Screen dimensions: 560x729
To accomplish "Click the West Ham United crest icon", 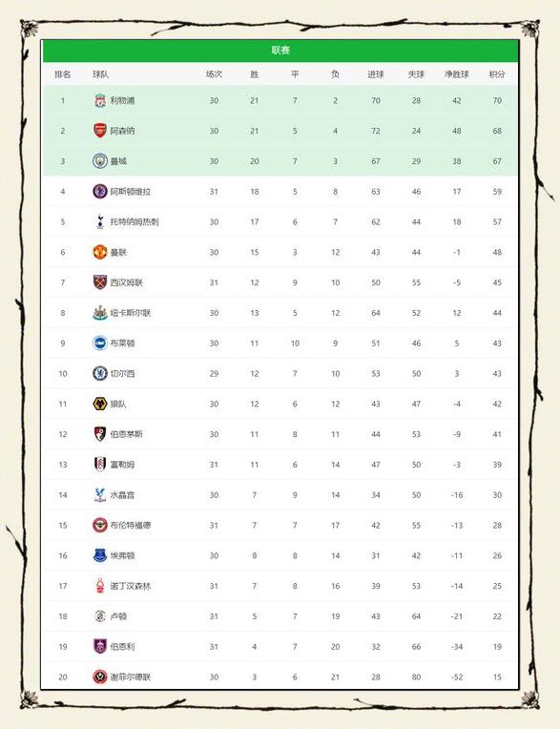I will tap(100, 282).
